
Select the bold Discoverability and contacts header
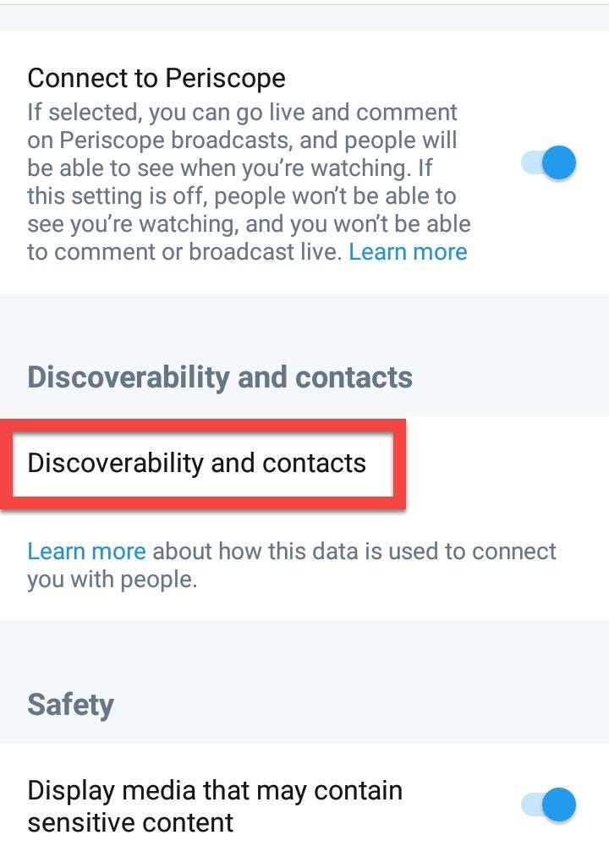(220, 377)
